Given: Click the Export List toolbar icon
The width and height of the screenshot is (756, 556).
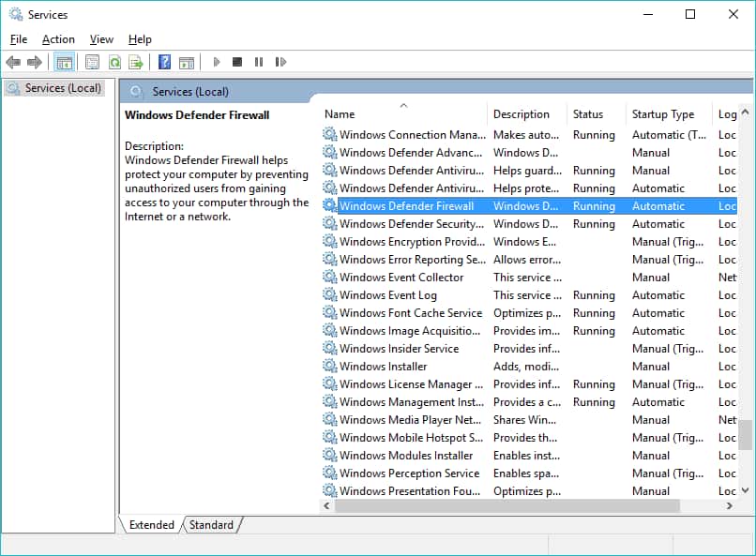Looking at the screenshot, I should pyautogui.click(x=136, y=62).
